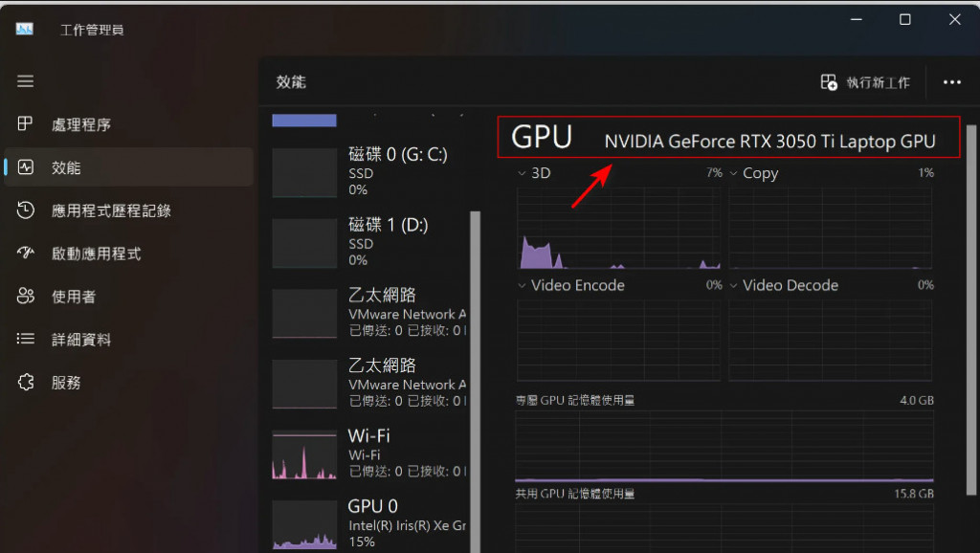Click the 7% 3D utilization value
980x553 pixels.
pyautogui.click(x=714, y=173)
